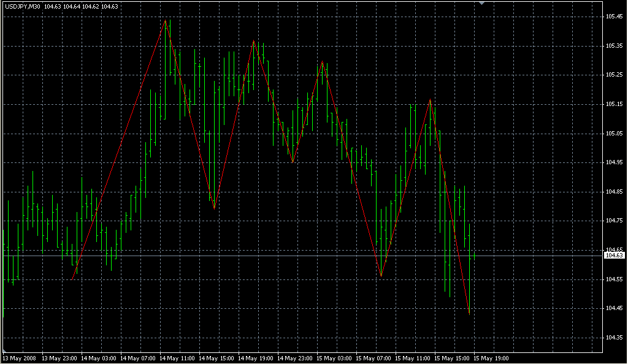Image resolution: width=628 pixels, height=364 pixels.
Task: Click the 104.35 price scale label
Action: [614, 338]
